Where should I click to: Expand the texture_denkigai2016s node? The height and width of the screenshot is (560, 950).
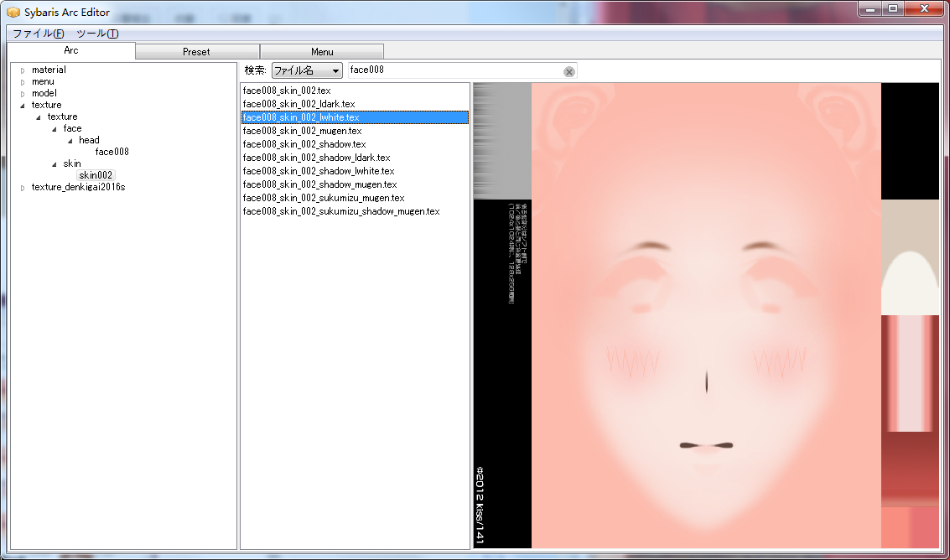click(23, 188)
